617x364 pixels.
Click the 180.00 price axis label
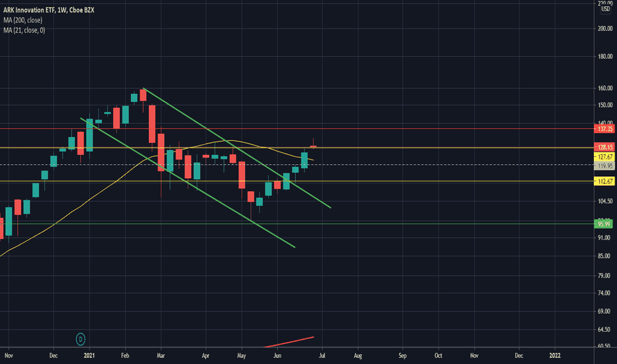(605, 56)
